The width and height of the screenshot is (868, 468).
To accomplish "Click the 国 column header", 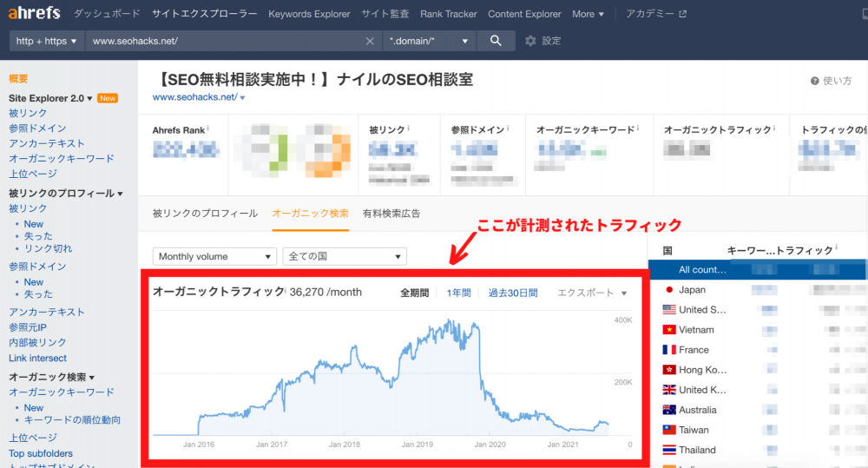I will coord(667,250).
